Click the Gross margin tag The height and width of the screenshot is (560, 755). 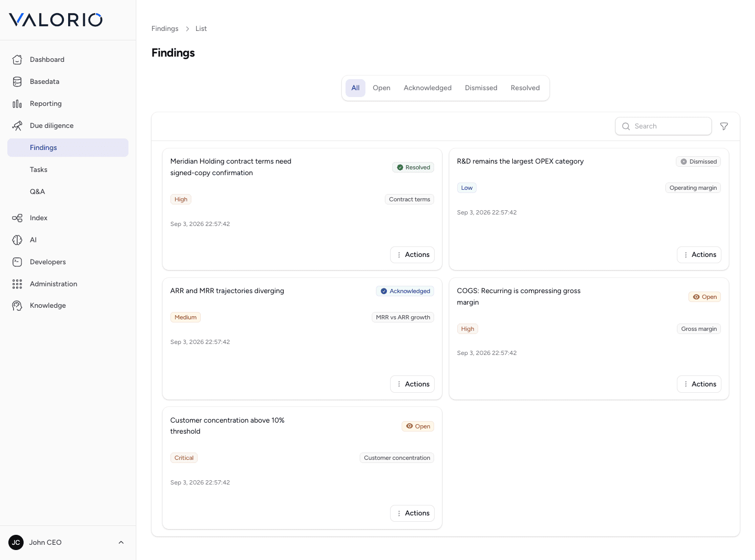(x=699, y=329)
